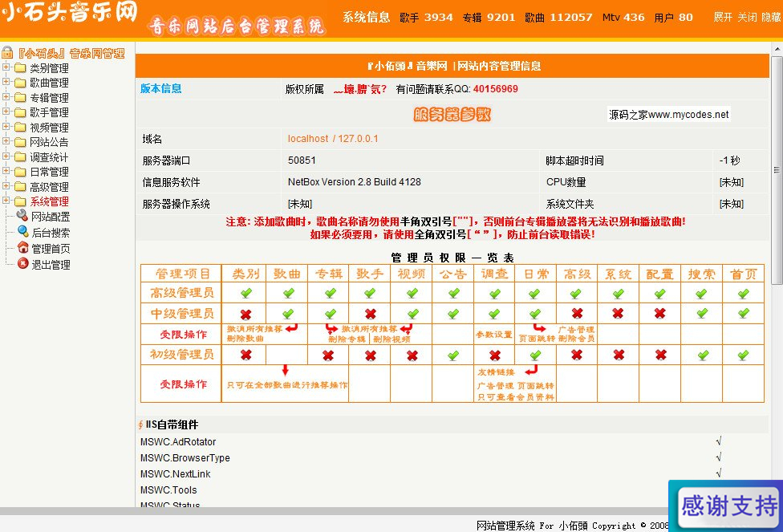The width and height of the screenshot is (783, 532).
Task: Expand the 日常管理 tree node
Action: [x=6, y=171]
